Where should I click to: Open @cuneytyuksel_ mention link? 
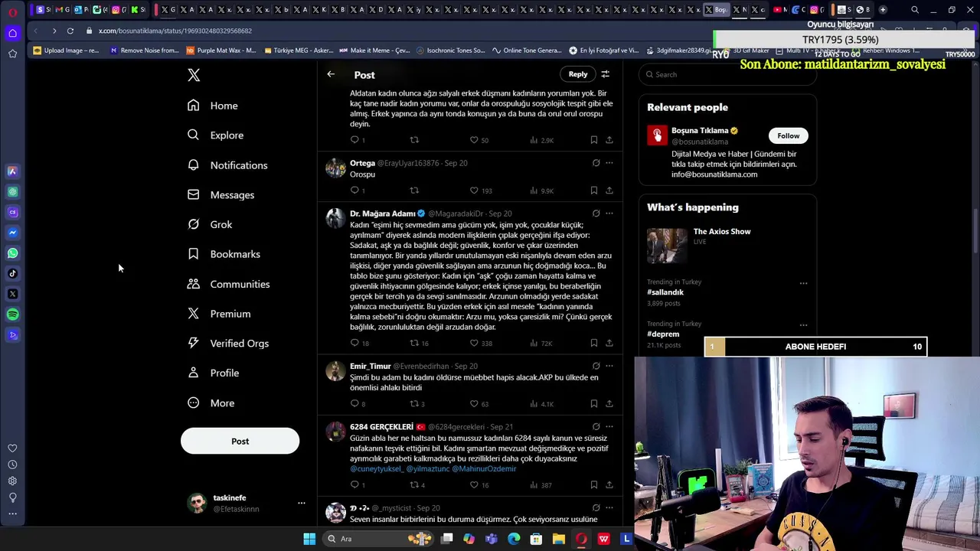[377, 468]
